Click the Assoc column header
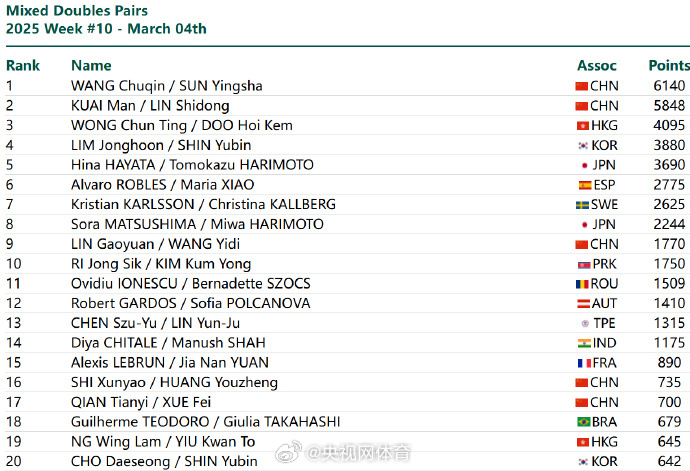 tap(597, 65)
